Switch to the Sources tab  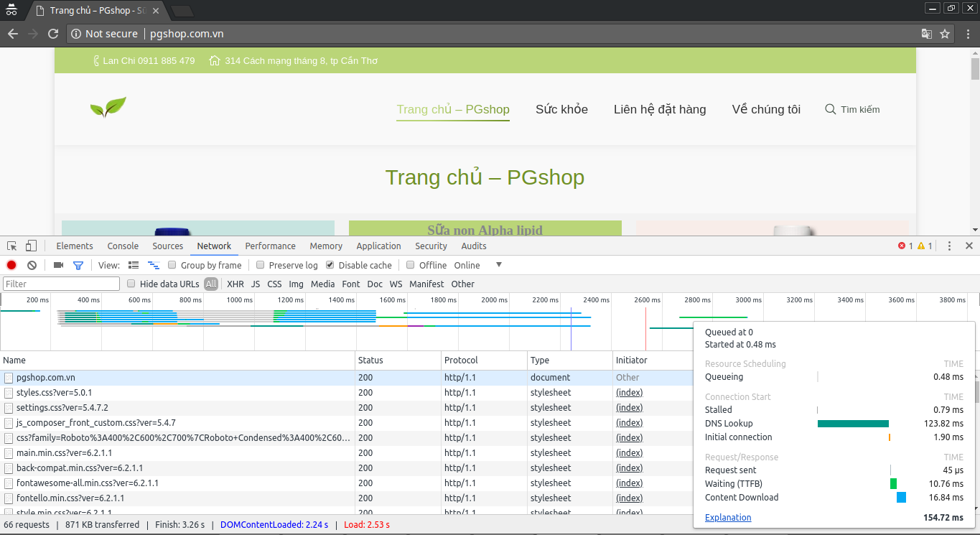[x=168, y=246]
